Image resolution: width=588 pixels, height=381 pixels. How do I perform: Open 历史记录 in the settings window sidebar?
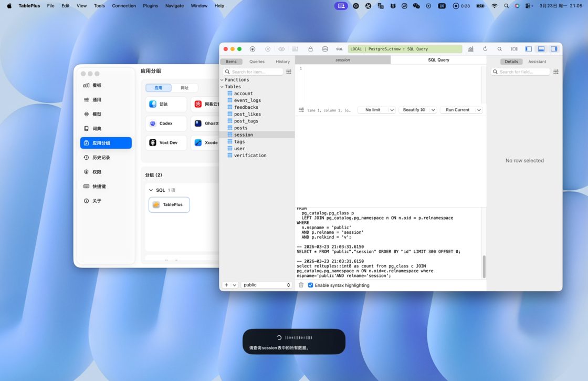pos(106,158)
